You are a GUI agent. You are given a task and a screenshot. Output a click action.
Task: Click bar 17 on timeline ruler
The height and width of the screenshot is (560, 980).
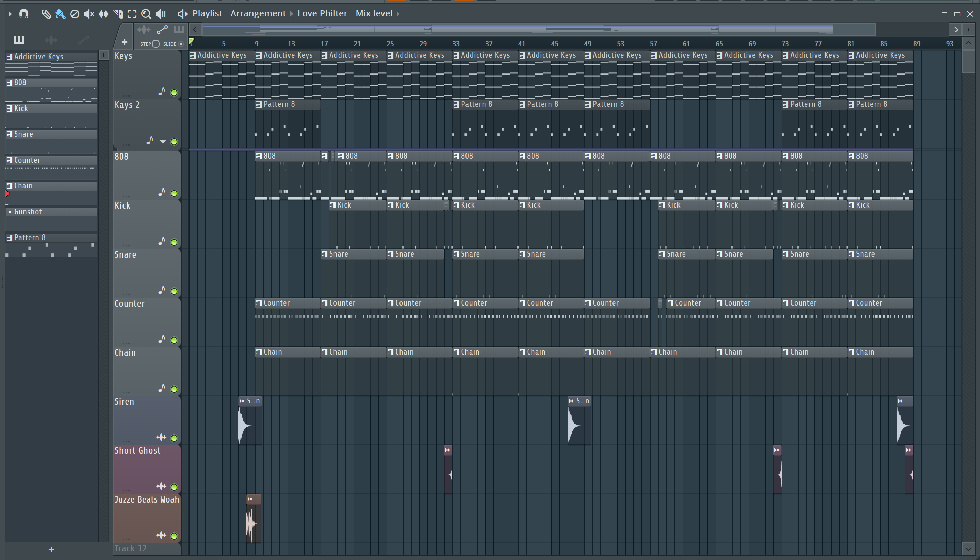[x=324, y=44]
